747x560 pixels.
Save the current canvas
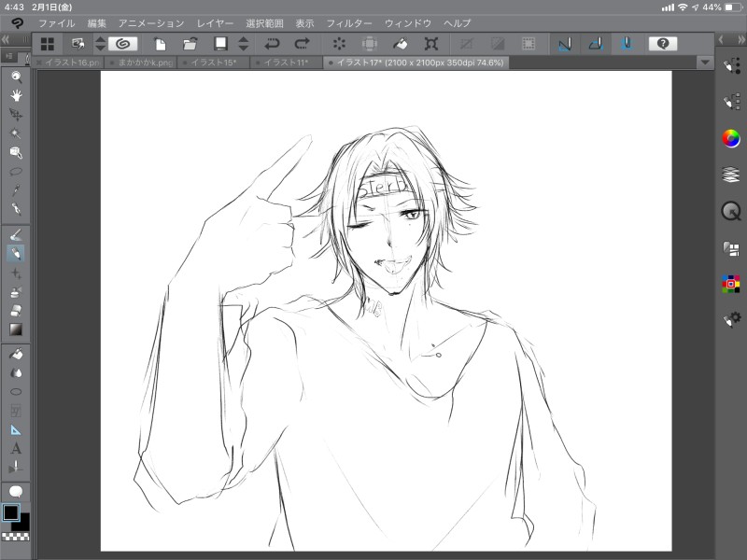pyautogui.click(x=220, y=44)
